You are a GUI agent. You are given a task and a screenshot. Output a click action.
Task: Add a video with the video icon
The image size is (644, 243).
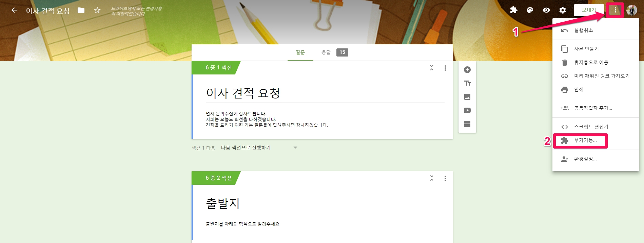[x=467, y=110]
